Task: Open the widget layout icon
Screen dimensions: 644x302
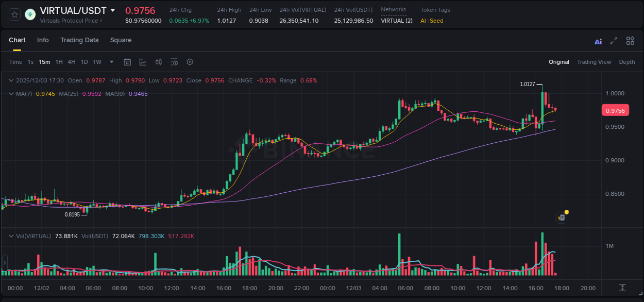Action: 630,40
